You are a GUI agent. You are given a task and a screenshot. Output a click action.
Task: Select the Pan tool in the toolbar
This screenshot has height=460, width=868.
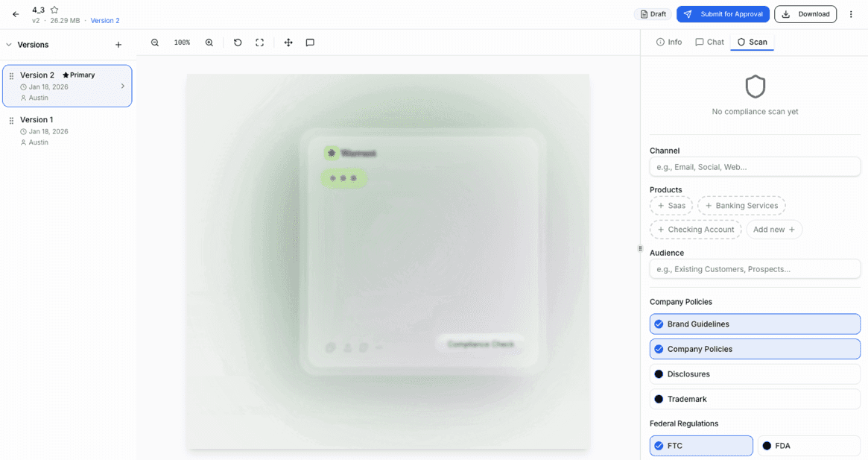click(288, 42)
